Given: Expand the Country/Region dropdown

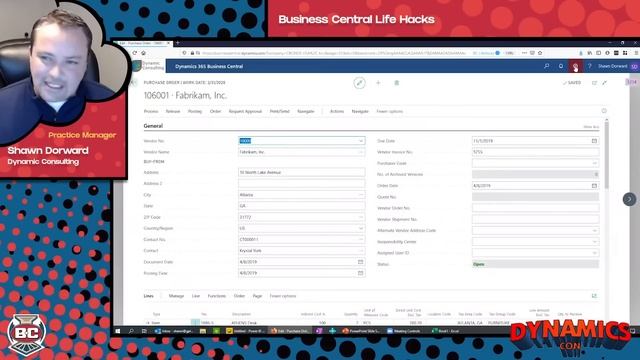Looking at the screenshot, I should pyautogui.click(x=361, y=229).
